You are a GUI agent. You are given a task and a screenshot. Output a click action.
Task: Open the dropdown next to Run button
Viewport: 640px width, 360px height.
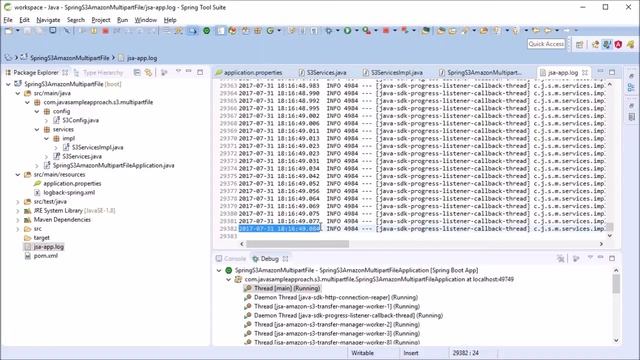[x=356, y=31]
